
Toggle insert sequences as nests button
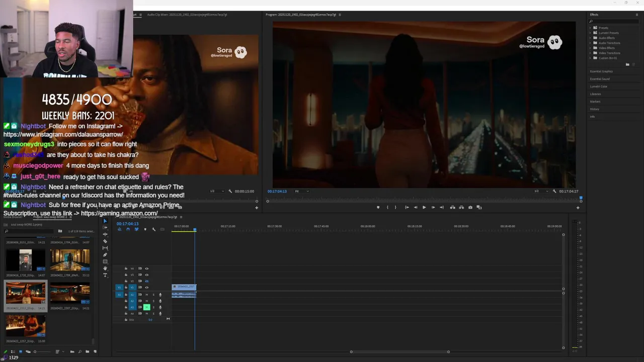coord(119,229)
